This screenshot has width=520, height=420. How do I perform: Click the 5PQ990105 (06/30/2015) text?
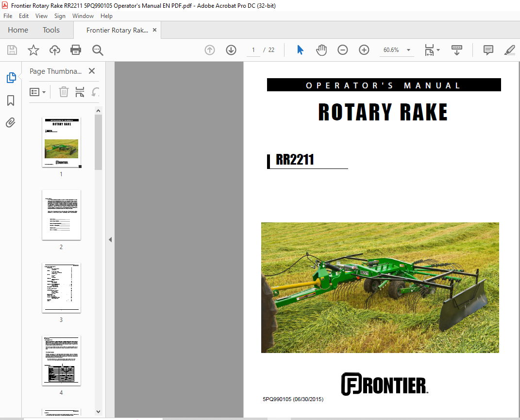point(293,399)
